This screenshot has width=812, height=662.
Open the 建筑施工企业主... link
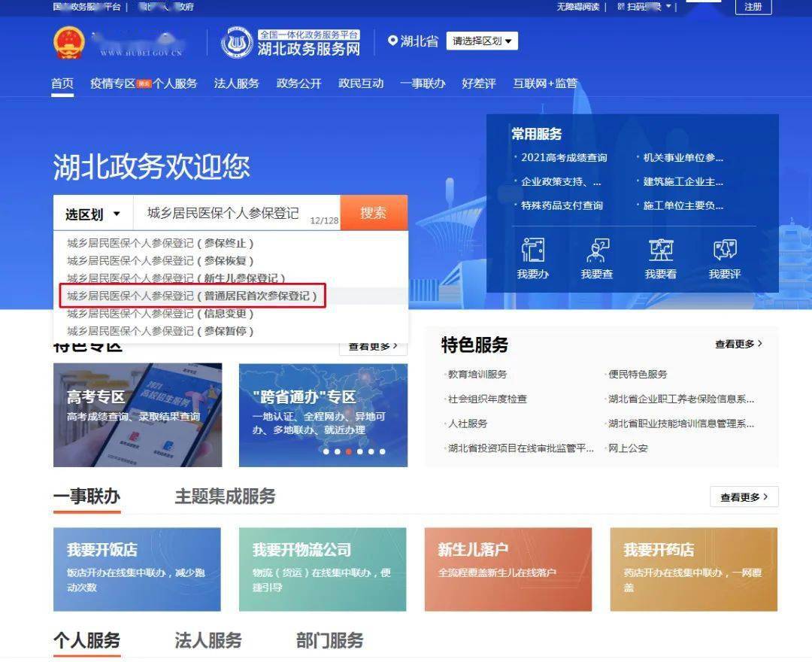click(x=683, y=182)
